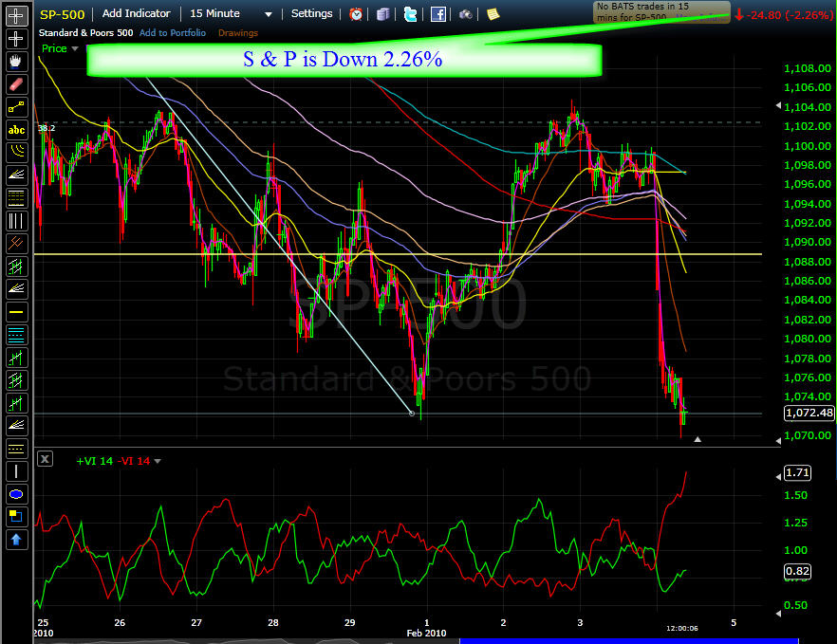
Task: Select the cyan horizontal lines tool
Action: 16,335
